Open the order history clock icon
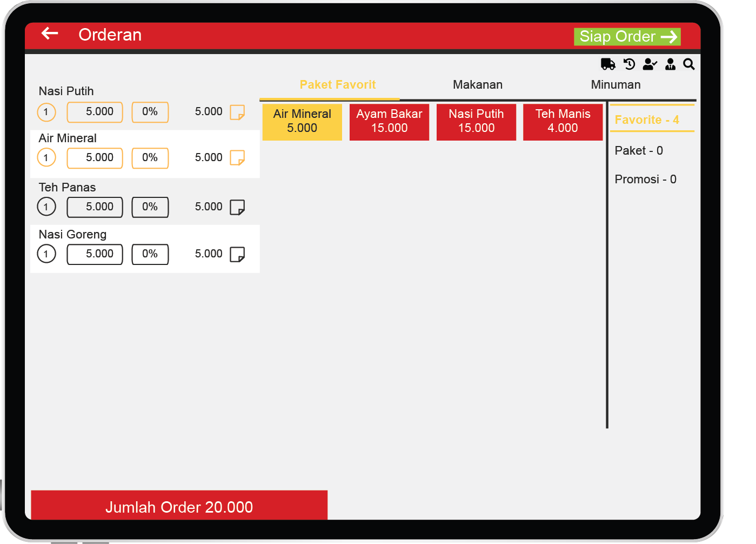Viewport: 756px width, 544px height. [x=629, y=64]
